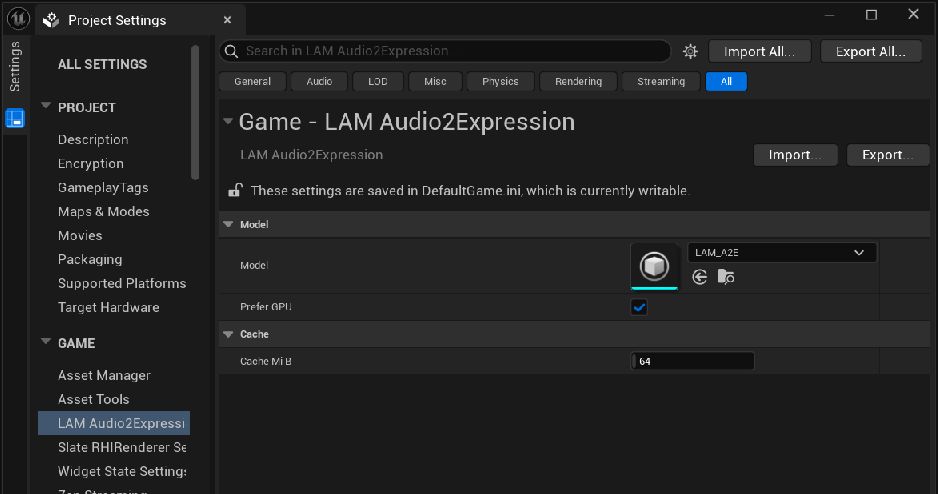Viewport: 938px width, 494px height.
Task: Open Movies settings
Action: click(80, 235)
